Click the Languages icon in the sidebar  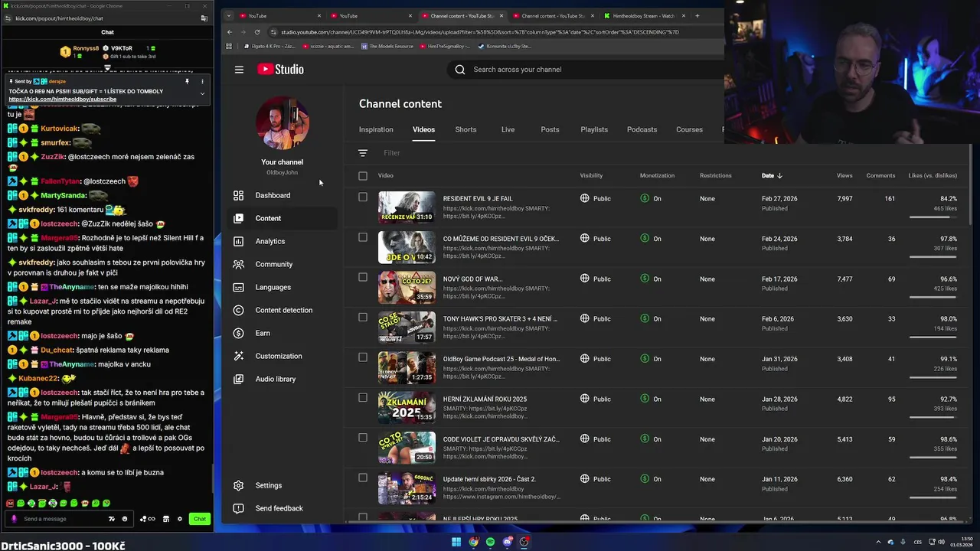238,287
